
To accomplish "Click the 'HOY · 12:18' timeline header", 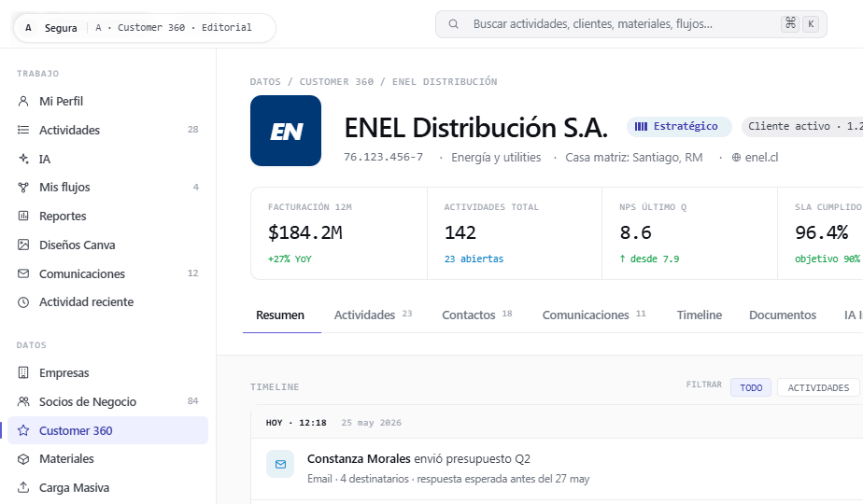I will 296,423.
